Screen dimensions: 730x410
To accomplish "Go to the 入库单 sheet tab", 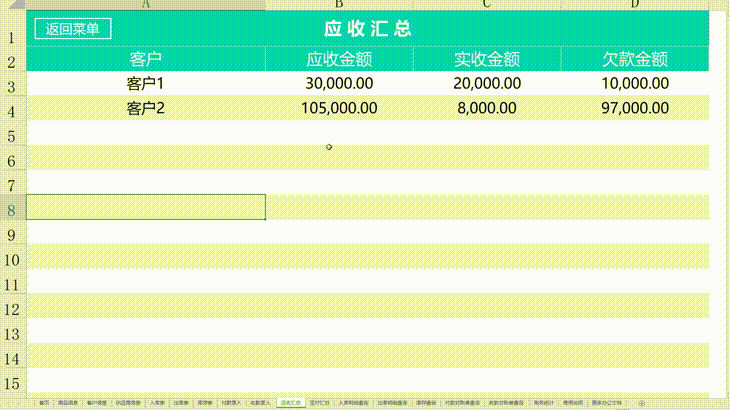I will click(158, 402).
